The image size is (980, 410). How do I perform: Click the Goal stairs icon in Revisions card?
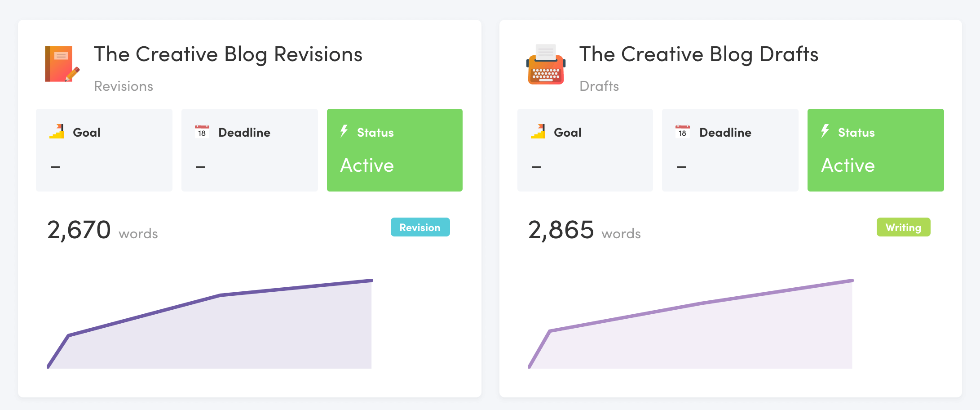click(57, 132)
